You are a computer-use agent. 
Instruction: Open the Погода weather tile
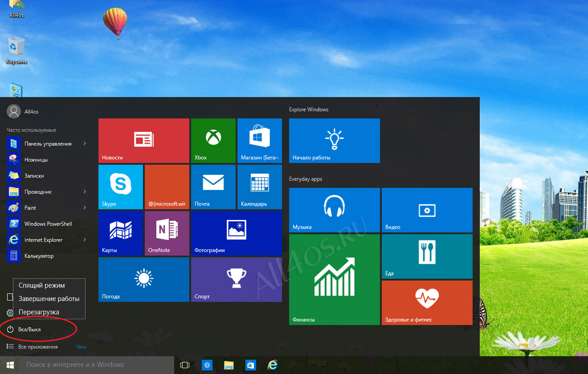[144, 280]
